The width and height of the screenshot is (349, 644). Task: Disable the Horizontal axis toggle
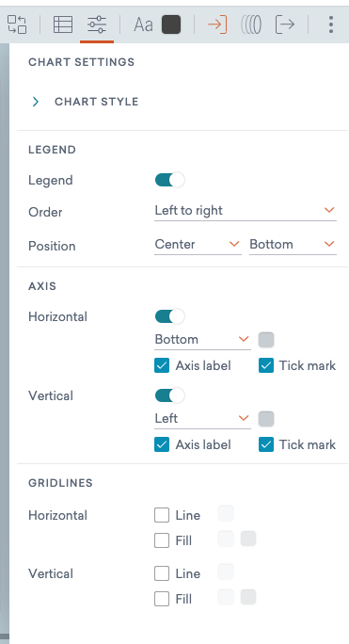point(169,316)
